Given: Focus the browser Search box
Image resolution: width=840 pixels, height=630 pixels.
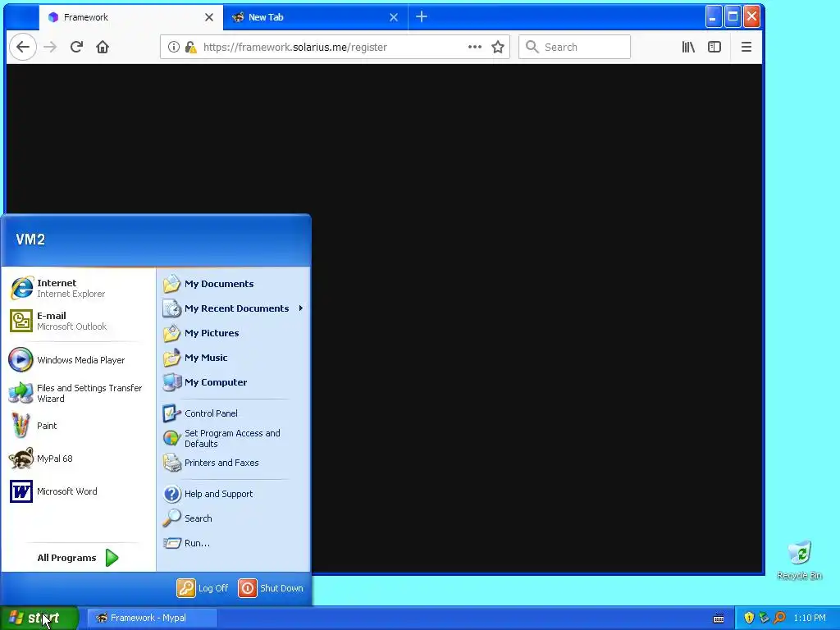Looking at the screenshot, I should (x=574, y=47).
